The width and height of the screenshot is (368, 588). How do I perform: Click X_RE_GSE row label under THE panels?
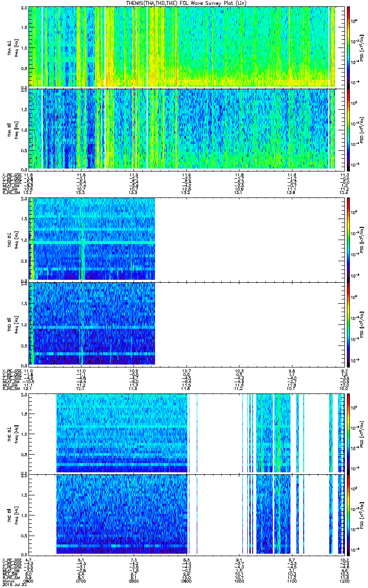tap(11, 559)
